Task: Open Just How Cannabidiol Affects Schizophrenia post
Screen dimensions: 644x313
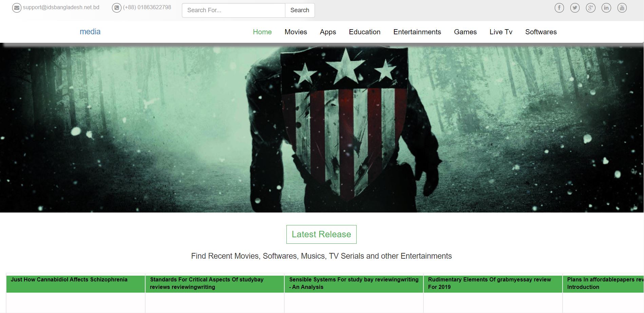Action: (69, 280)
